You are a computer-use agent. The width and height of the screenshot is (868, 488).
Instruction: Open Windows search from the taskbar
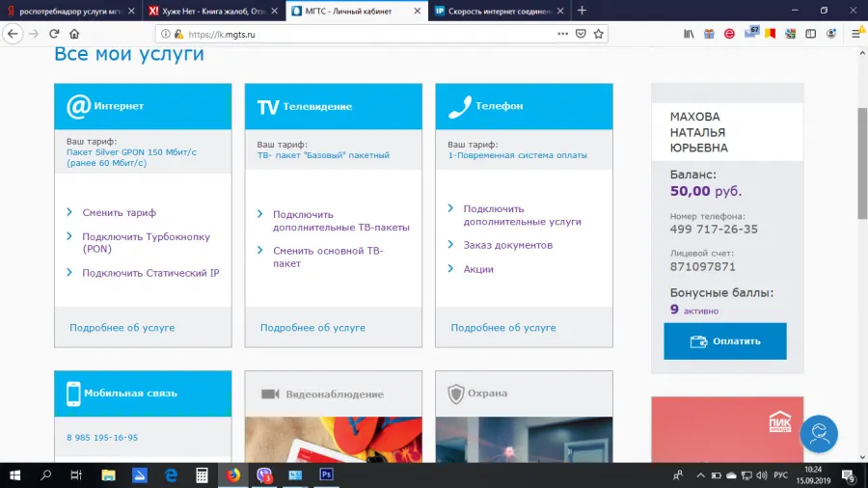point(46,474)
